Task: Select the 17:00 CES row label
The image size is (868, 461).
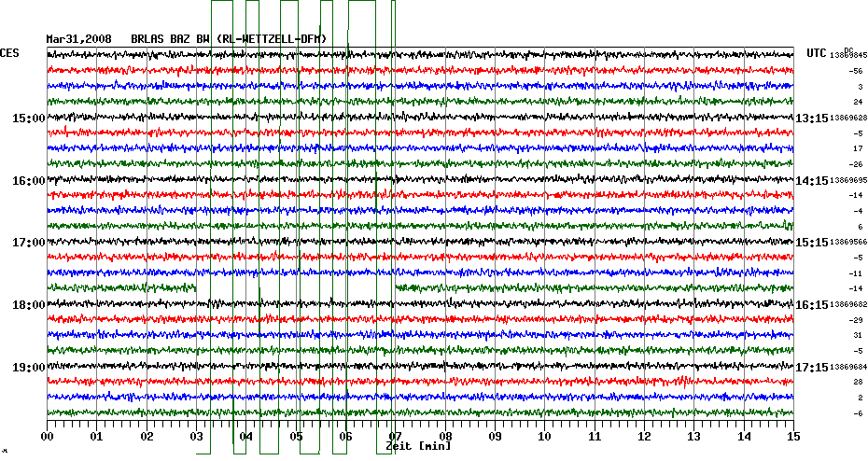Action: (28, 243)
